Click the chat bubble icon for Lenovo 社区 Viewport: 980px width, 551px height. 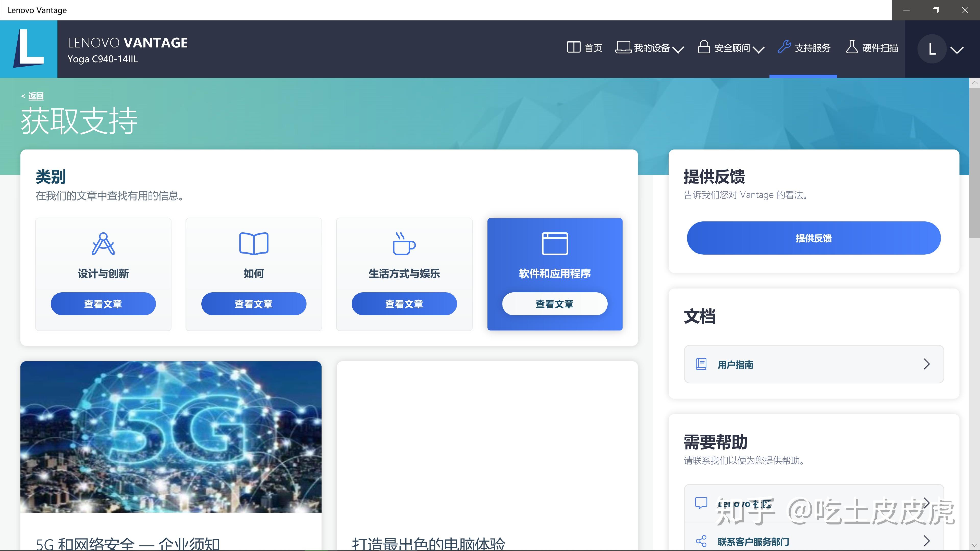tap(701, 503)
